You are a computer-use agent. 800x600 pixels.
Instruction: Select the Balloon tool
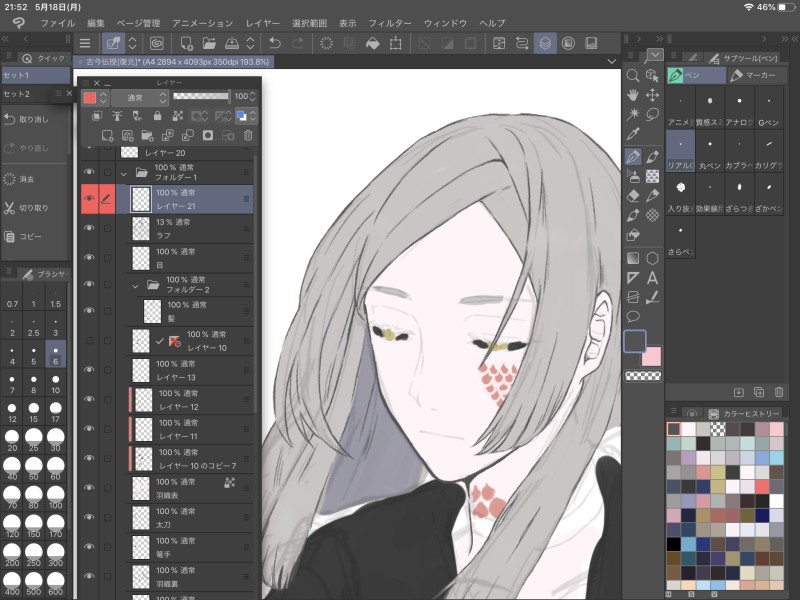pos(633,317)
